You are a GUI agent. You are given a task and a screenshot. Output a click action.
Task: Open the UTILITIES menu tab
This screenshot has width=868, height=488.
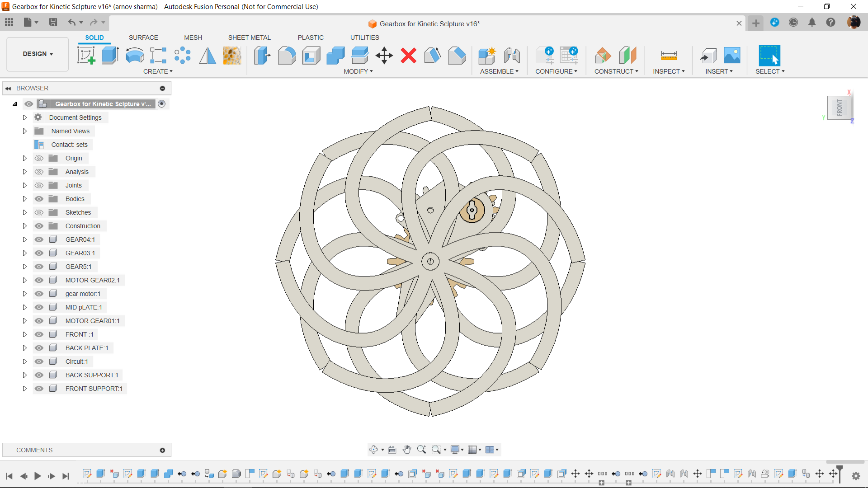364,37
